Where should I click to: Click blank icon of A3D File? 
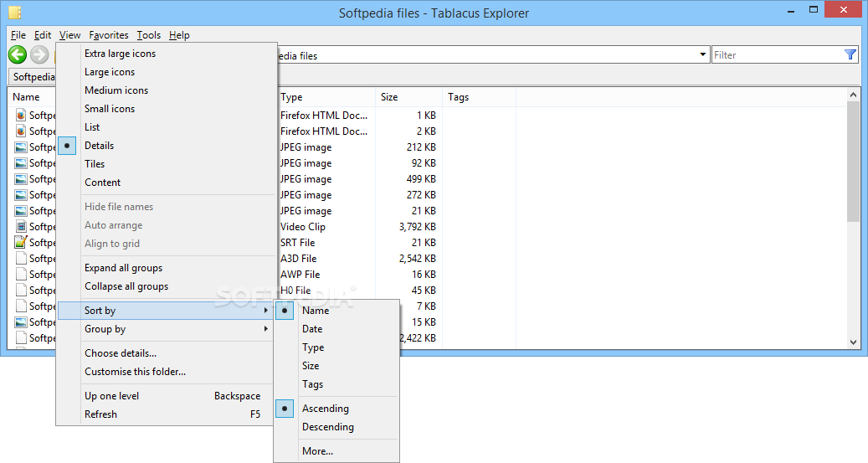tap(21, 259)
